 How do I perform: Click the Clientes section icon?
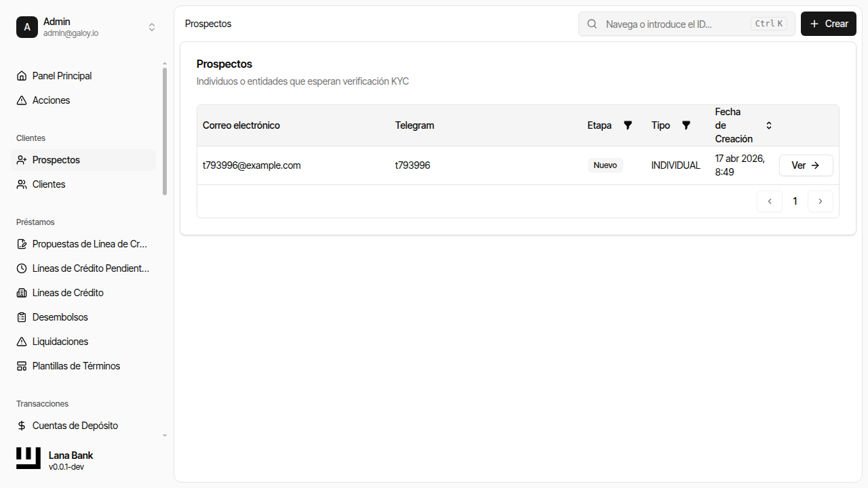(x=22, y=184)
